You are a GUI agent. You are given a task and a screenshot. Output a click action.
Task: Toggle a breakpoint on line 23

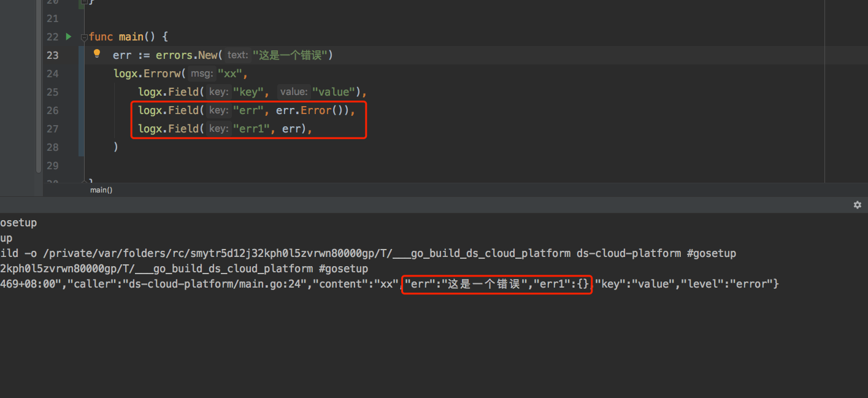(x=67, y=55)
